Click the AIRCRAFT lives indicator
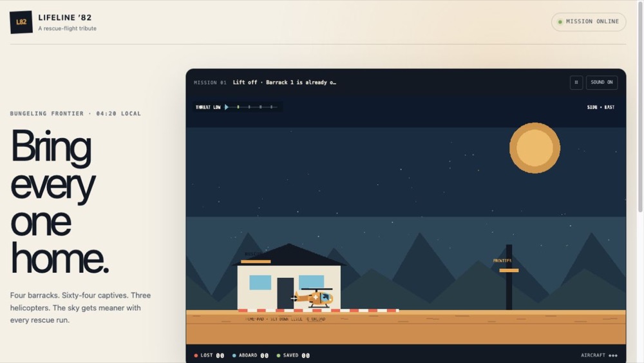This screenshot has width=644, height=363. [599, 355]
